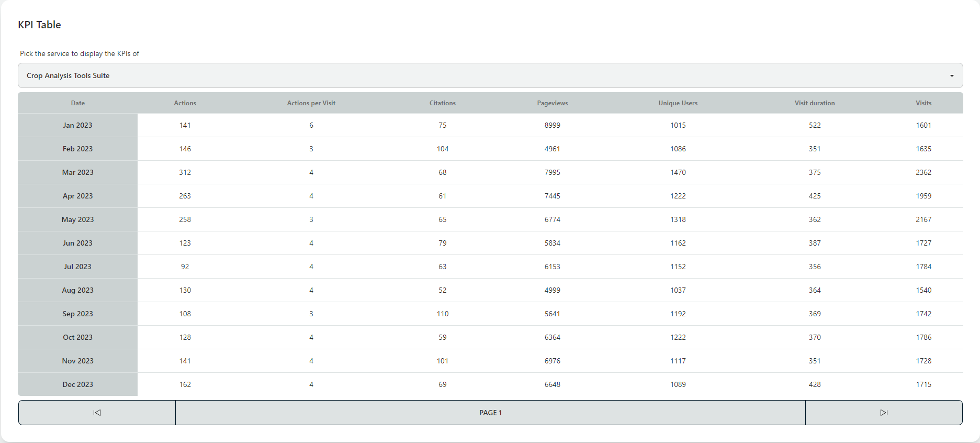Image resolution: width=980 pixels, height=443 pixels.
Task: Click the Actions value 162 for Dec 2023
Action: 185,384
